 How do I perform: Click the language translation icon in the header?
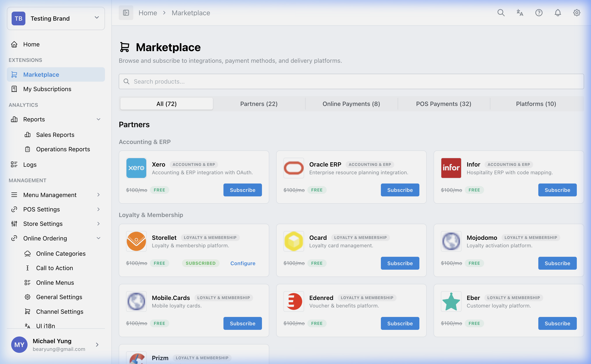(520, 13)
